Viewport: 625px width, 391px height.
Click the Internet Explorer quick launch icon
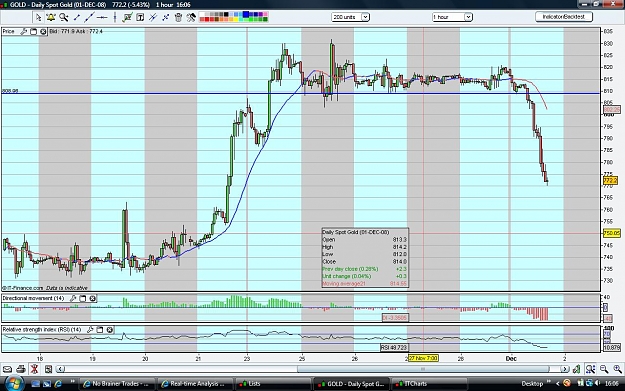click(x=58, y=384)
